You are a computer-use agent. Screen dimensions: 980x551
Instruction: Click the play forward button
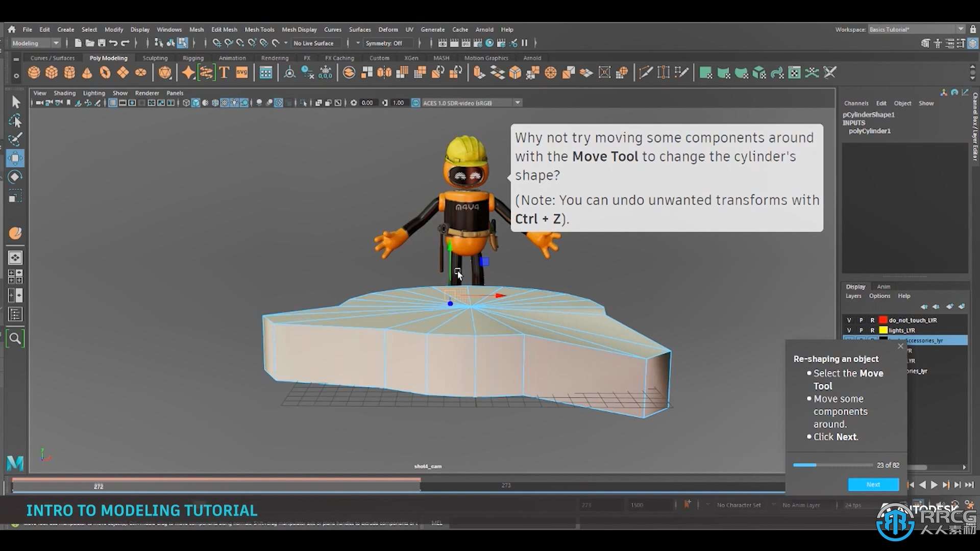click(x=934, y=485)
